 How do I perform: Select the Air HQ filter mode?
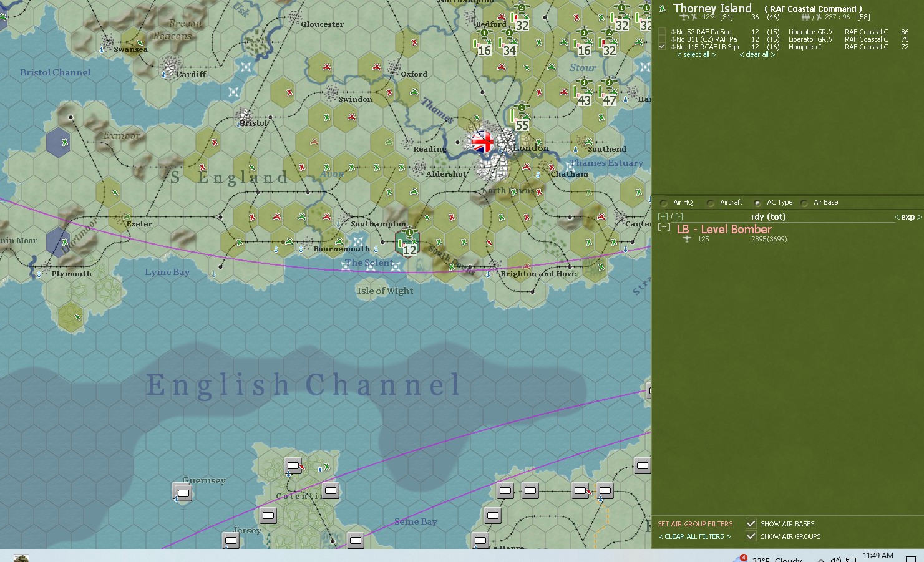click(663, 202)
